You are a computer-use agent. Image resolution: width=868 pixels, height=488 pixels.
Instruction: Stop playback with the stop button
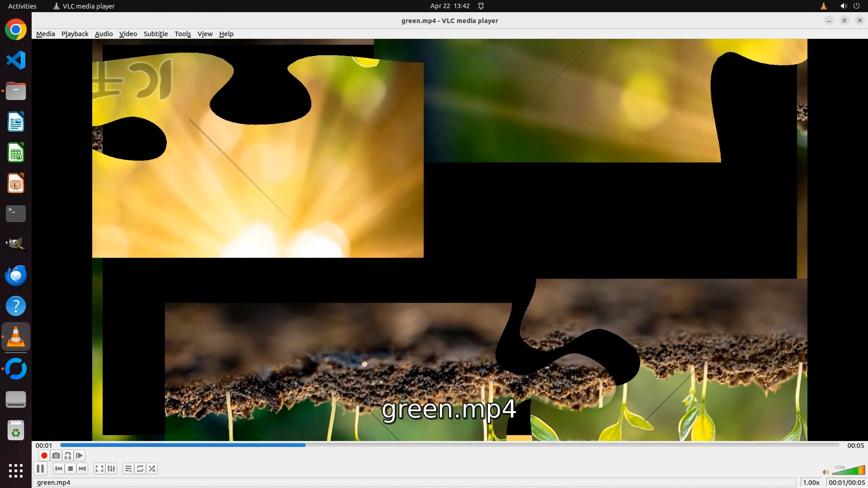71,469
